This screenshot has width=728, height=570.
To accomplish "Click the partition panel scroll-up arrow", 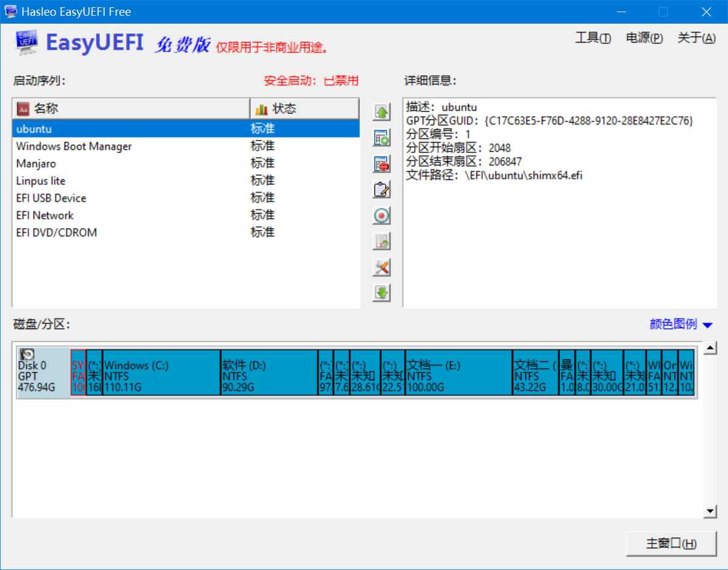I will [710, 348].
